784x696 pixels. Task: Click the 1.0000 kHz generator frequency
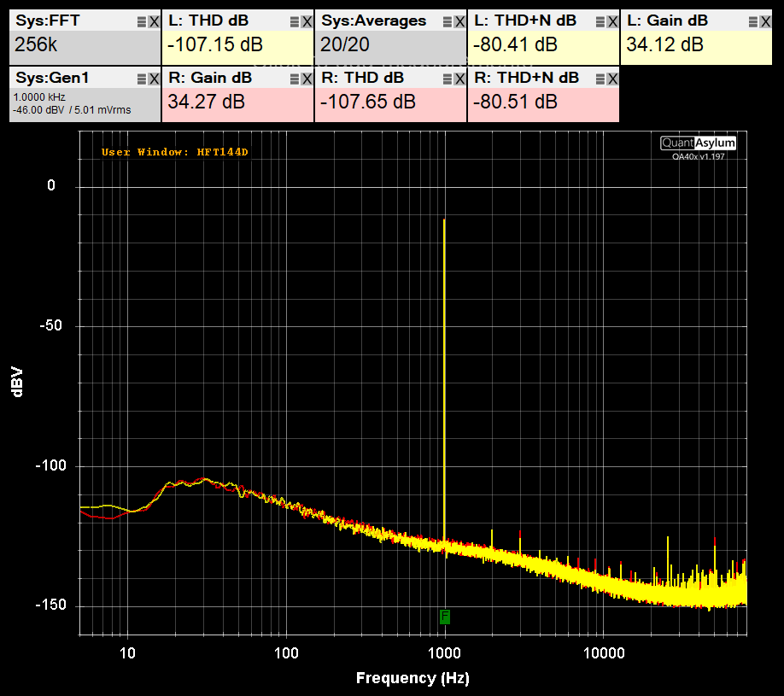pyautogui.click(x=39, y=97)
